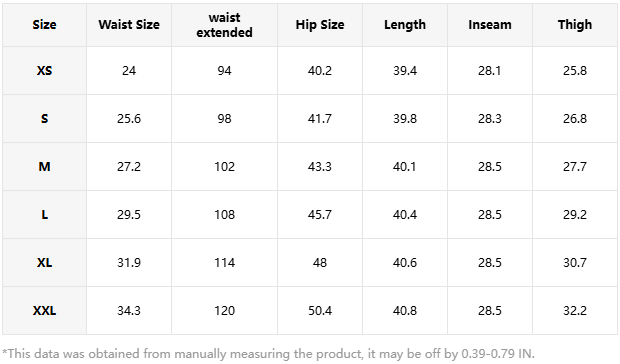Screen dimensions: 620x364
Task: Click the L size row label
Action: (x=44, y=215)
